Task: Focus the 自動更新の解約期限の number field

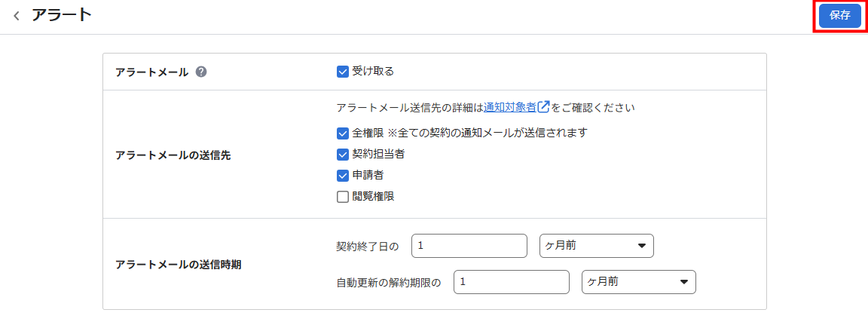Action: coord(512,282)
